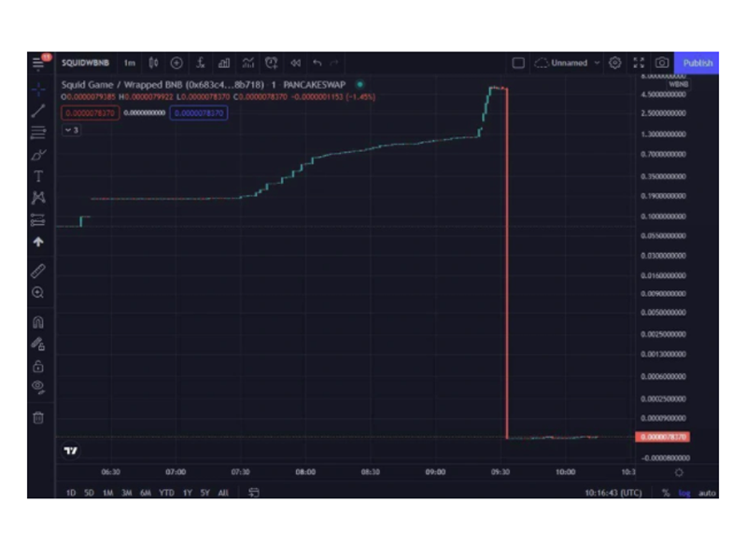Viewport: 747px width, 560px height.
Task: Set range to 5Y
Action: click(204, 493)
